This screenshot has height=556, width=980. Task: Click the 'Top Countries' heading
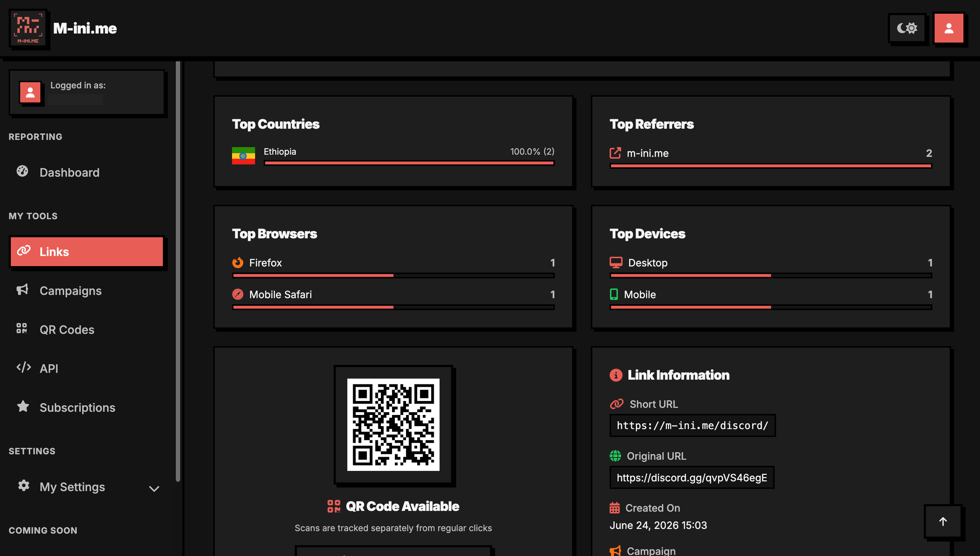[276, 124]
